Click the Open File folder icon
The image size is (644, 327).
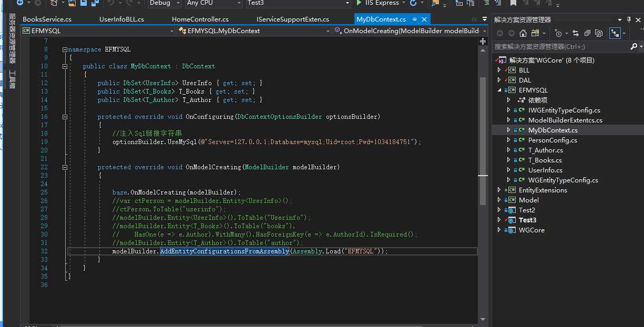pos(72,3)
